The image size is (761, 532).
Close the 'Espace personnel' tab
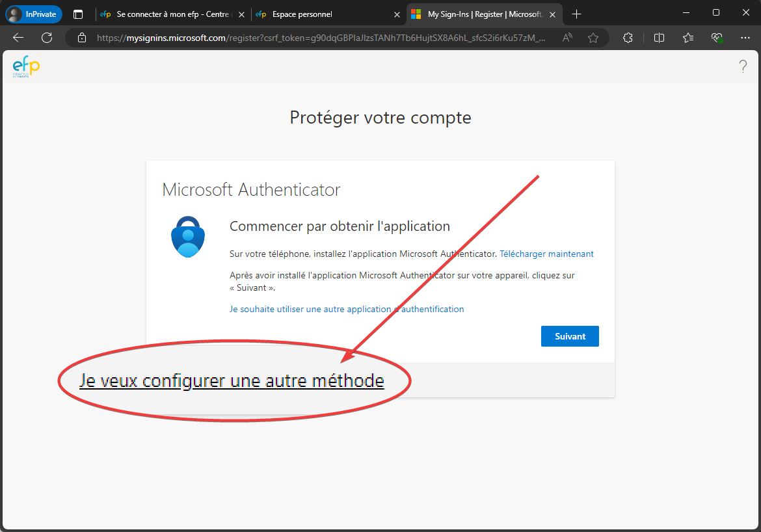[397, 14]
